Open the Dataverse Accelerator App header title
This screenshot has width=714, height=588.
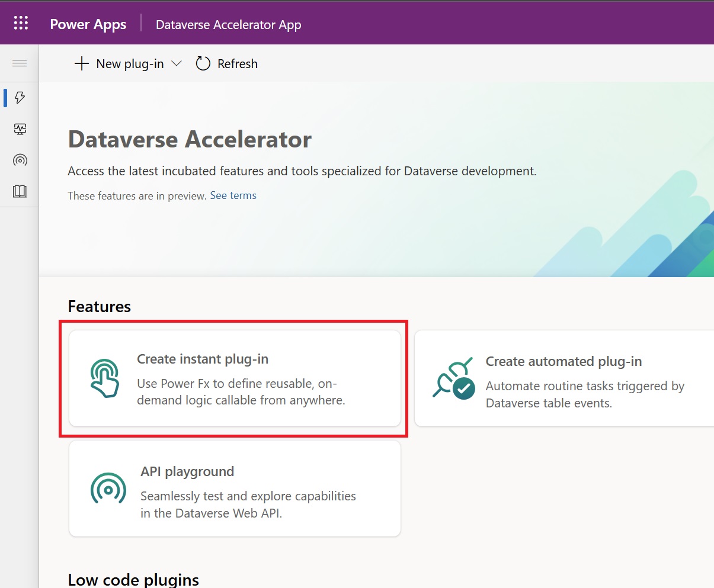[228, 24]
